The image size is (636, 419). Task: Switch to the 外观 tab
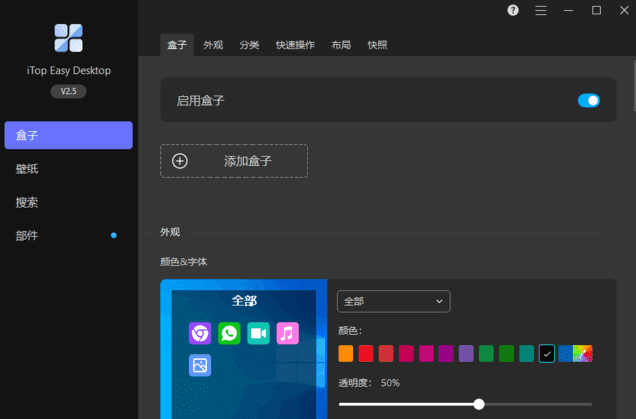coord(213,45)
